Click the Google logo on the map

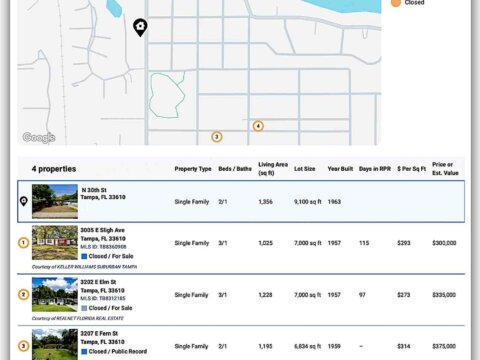pyautogui.click(x=39, y=138)
